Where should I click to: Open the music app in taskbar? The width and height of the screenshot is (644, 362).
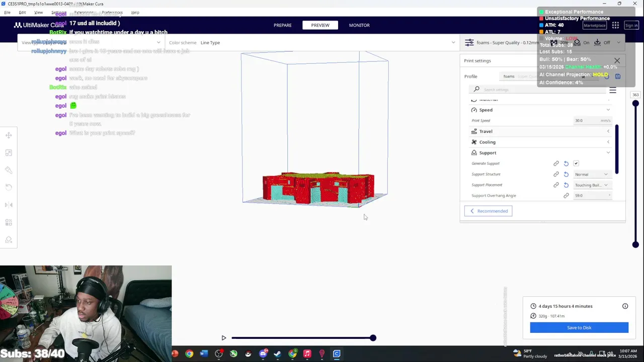[x=307, y=354]
